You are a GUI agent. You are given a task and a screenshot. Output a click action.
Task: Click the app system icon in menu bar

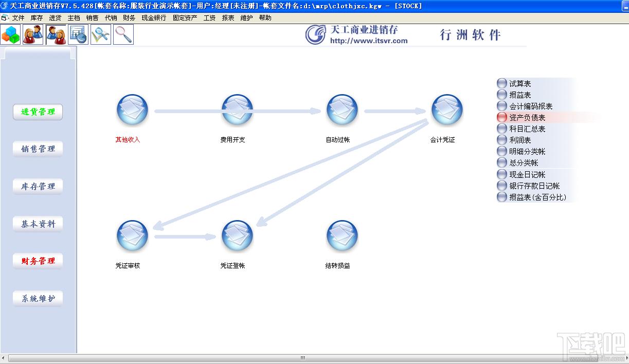pos(5,17)
